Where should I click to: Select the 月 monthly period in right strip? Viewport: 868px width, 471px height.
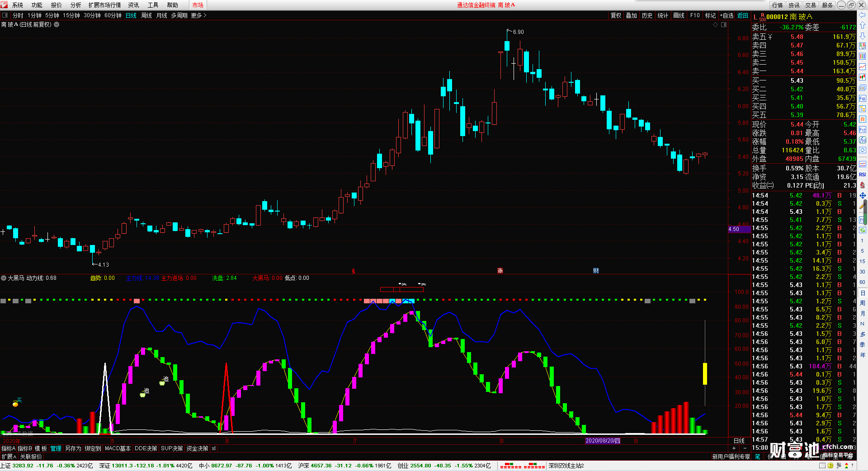click(863, 313)
